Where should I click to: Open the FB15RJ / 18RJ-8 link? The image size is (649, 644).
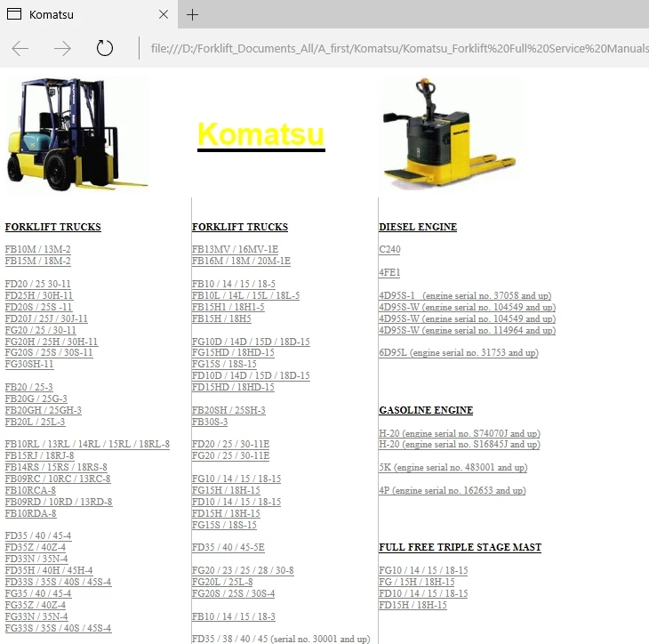(39, 455)
